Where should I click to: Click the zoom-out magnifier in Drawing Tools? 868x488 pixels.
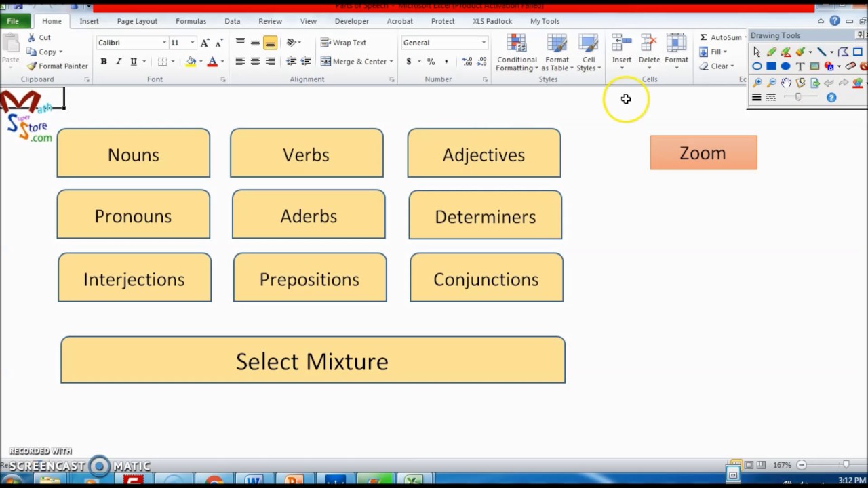point(772,83)
